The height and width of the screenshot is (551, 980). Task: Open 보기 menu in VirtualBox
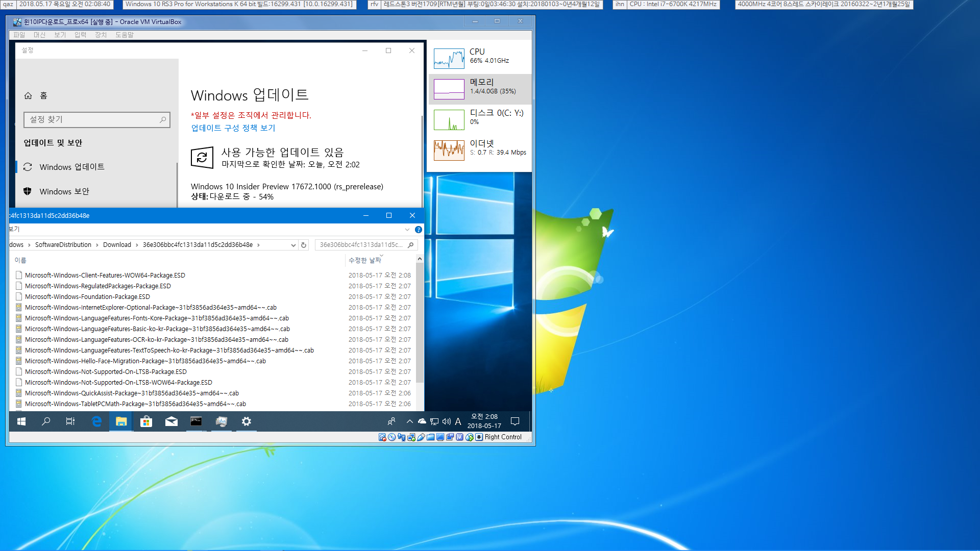tap(60, 35)
